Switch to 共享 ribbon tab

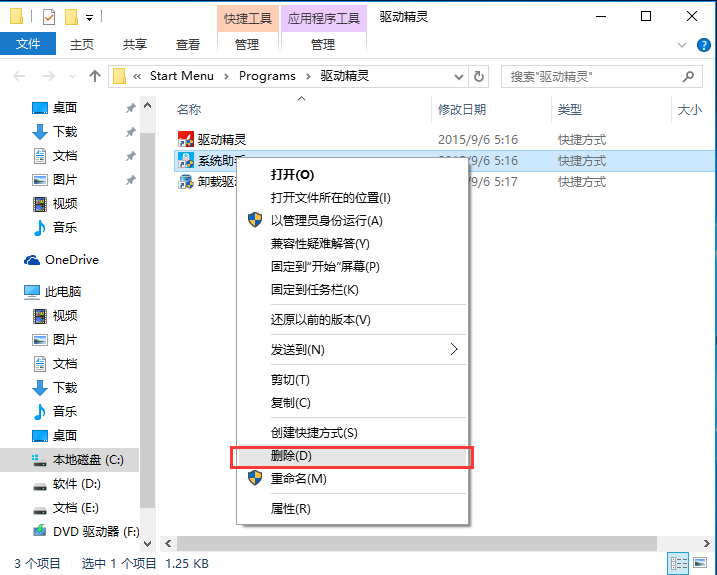tap(135, 44)
